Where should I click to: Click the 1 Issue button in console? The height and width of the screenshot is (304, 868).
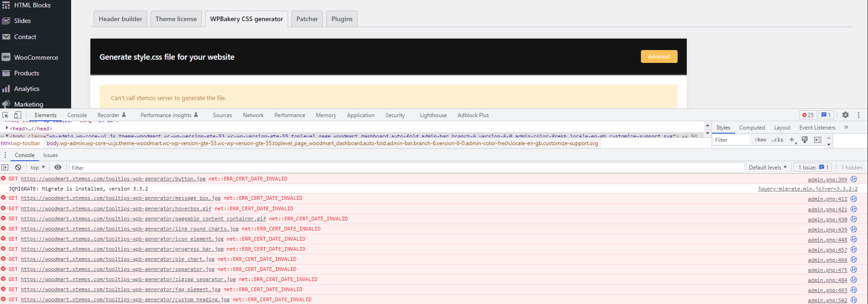[x=813, y=167]
